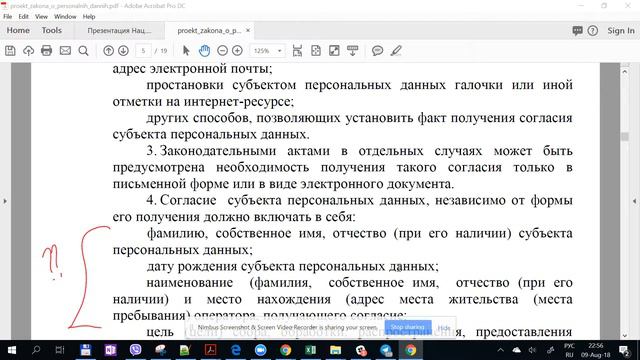Screen dimensions: 640x360
Task: Open the Help menu
Action: (89, 17)
